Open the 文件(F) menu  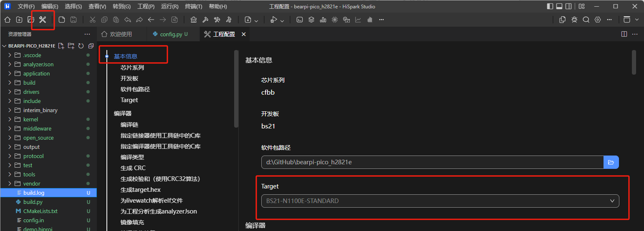[26, 7]
